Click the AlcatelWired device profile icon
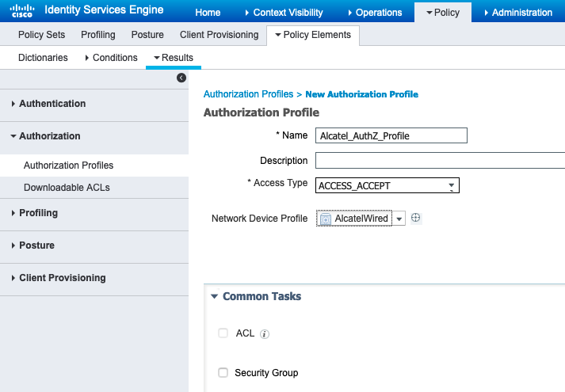Screen dimensions: 565x392 (x=326, y=219)
